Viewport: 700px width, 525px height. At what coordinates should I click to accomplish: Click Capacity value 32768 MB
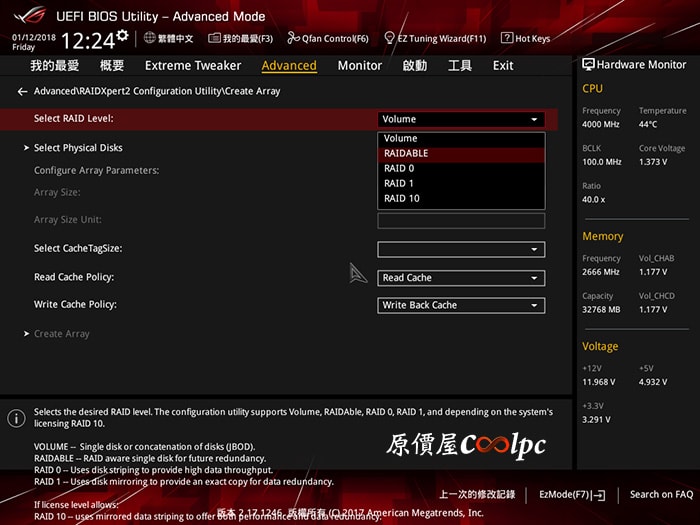(601, 309)
